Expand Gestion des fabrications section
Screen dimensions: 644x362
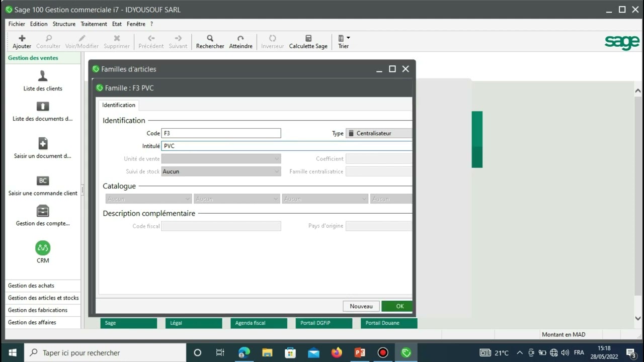[x=43, y=310]
